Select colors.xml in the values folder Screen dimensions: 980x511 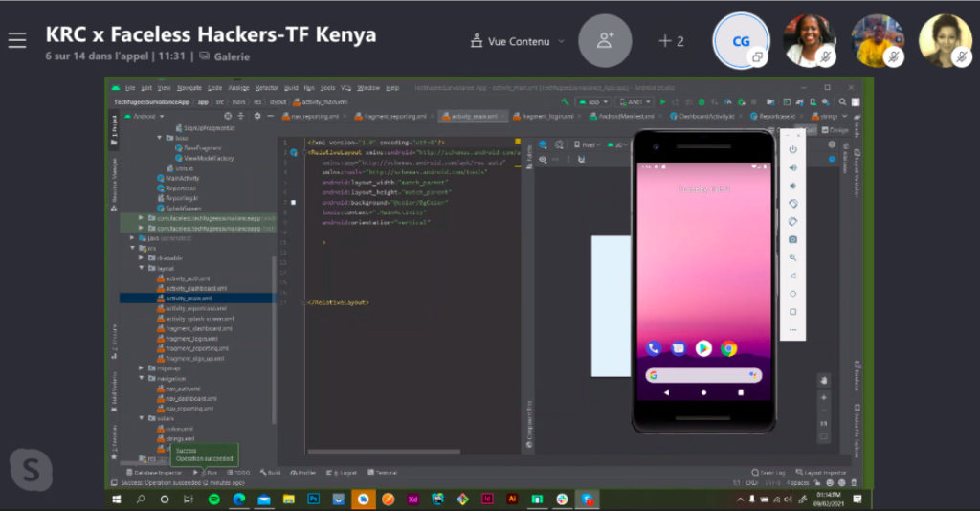[x=175, y=429]
